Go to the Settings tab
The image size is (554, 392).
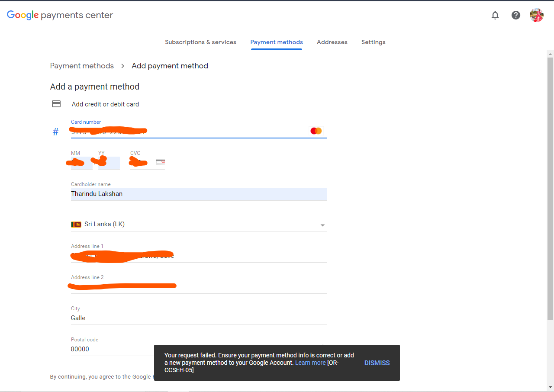373,42
